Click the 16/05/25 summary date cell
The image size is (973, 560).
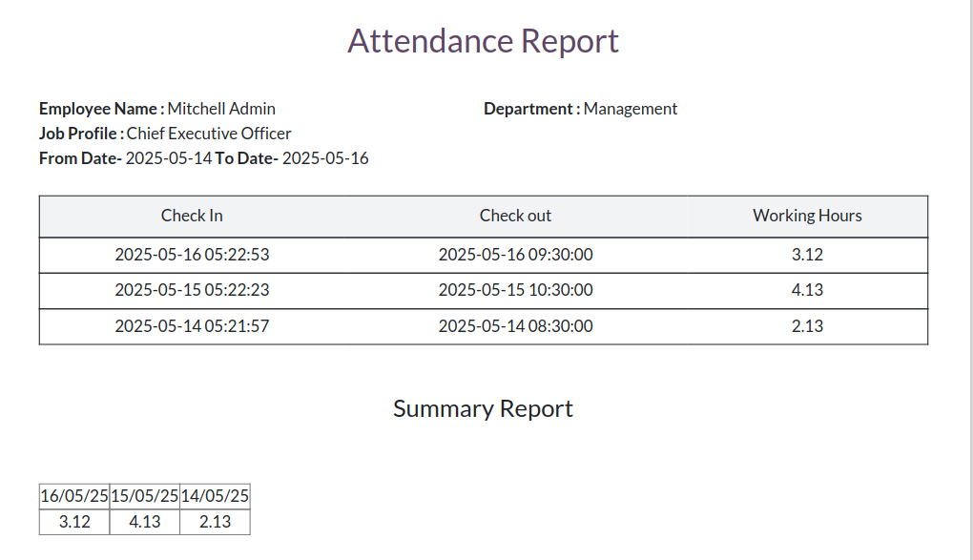pos(74,496)
